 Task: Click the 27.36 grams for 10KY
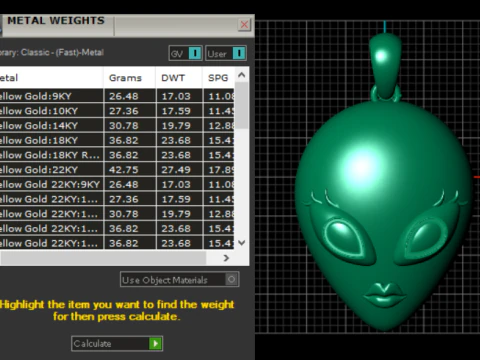coord(124,111)
